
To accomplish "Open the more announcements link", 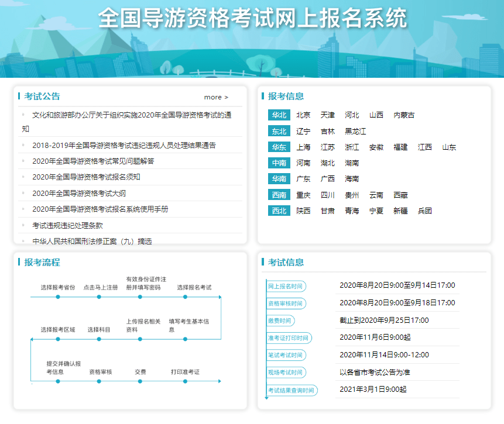I will point(214,97).
